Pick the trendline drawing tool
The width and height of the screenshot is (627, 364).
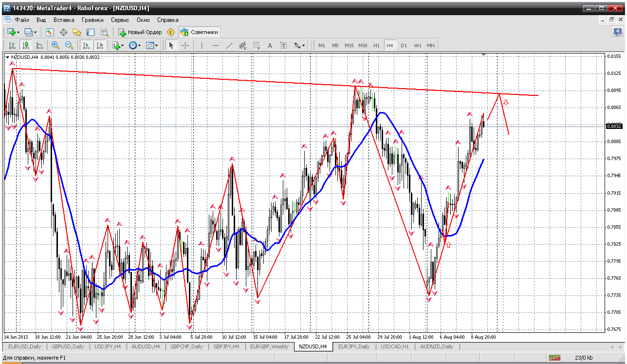(229, 45)
